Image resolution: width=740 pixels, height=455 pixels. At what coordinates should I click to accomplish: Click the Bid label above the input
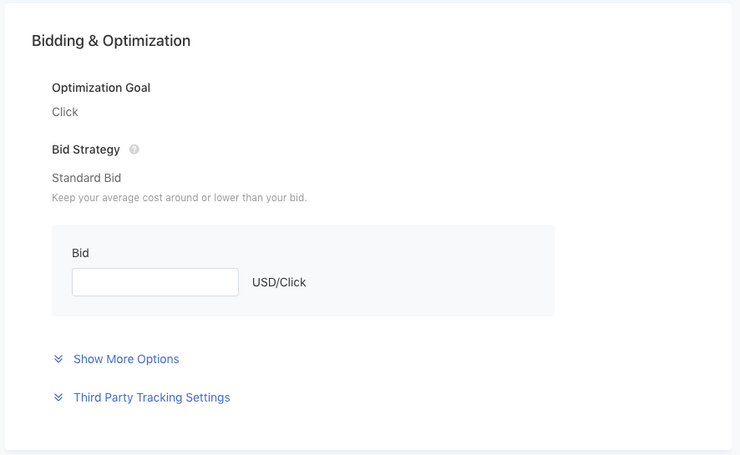[80, 253]
